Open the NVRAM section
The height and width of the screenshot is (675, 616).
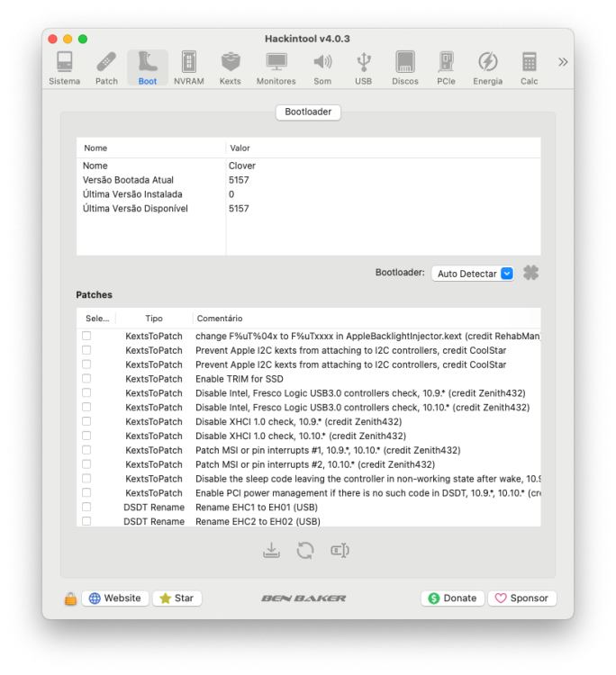pos(189,68)
